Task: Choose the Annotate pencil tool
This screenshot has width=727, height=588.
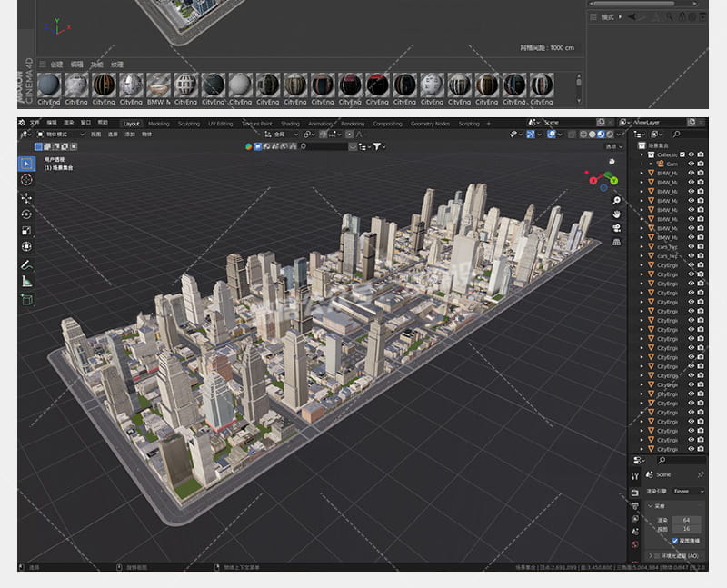Action: pos(27,264)
